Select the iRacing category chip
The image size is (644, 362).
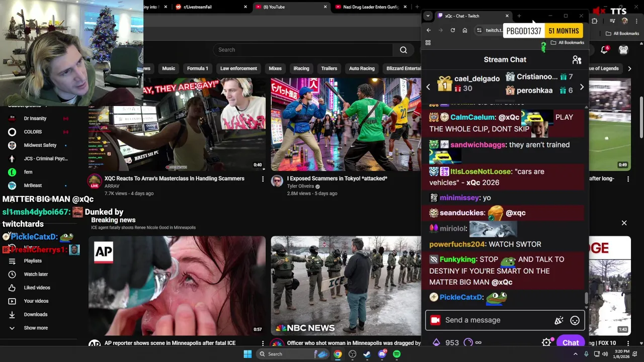click(301, 68)
